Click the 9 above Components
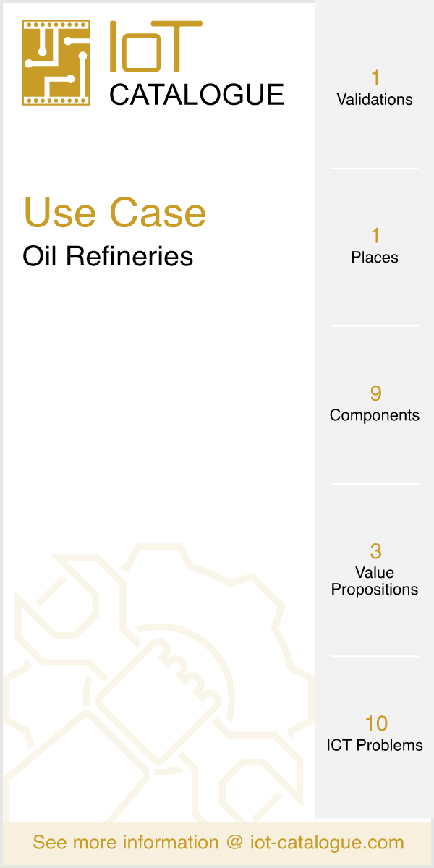 (375, 393)
